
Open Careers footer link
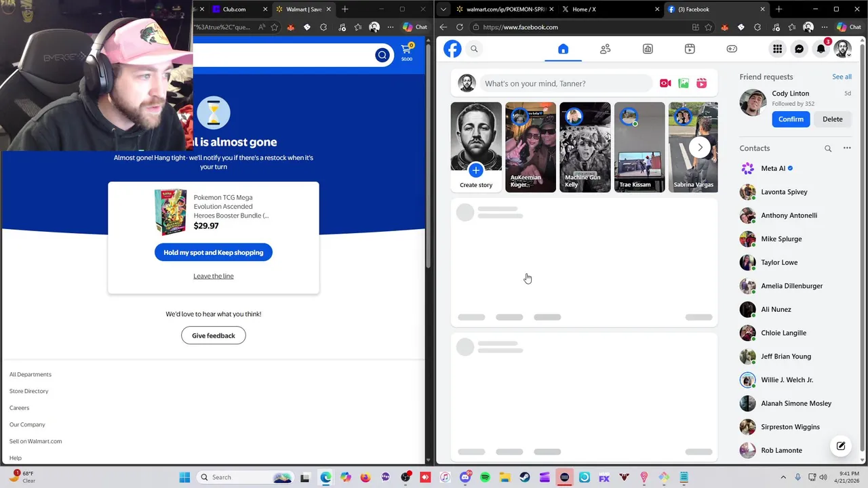pyautogui.click(x=19, y=408)
